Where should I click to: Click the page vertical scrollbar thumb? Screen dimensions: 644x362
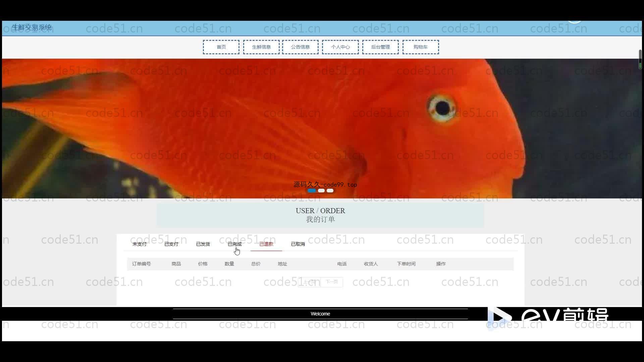640,59
